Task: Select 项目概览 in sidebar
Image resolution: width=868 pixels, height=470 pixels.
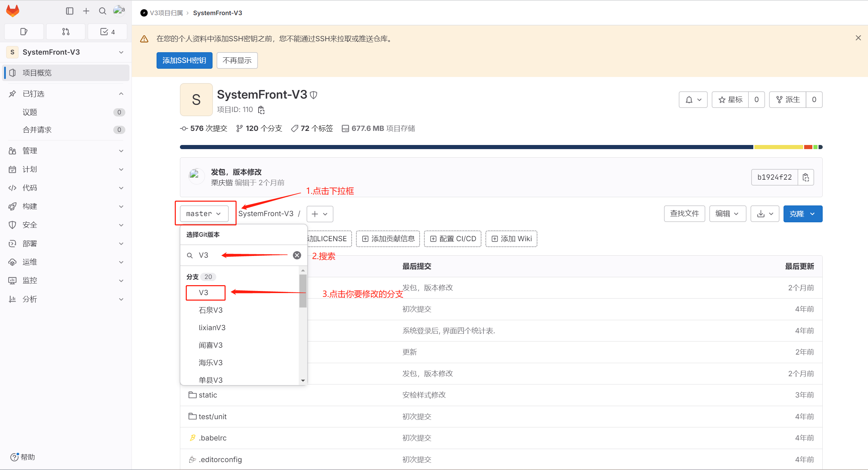Action: point(65,73)
